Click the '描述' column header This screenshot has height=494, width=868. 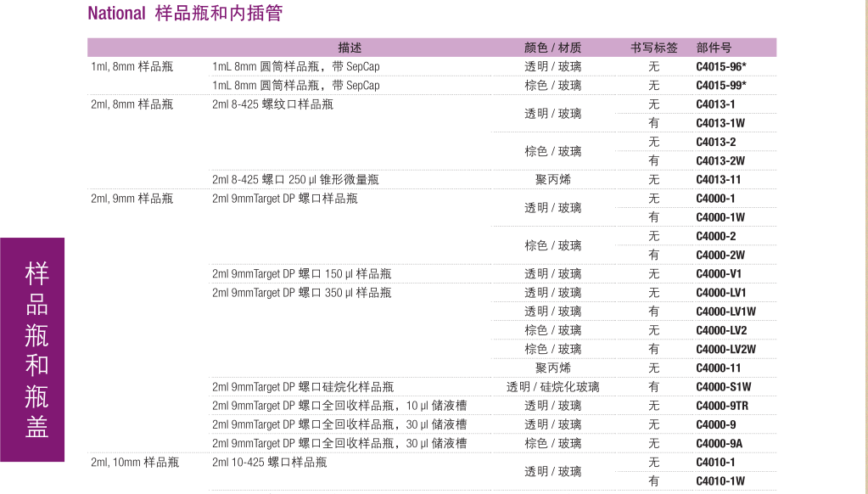coord(350,48)
